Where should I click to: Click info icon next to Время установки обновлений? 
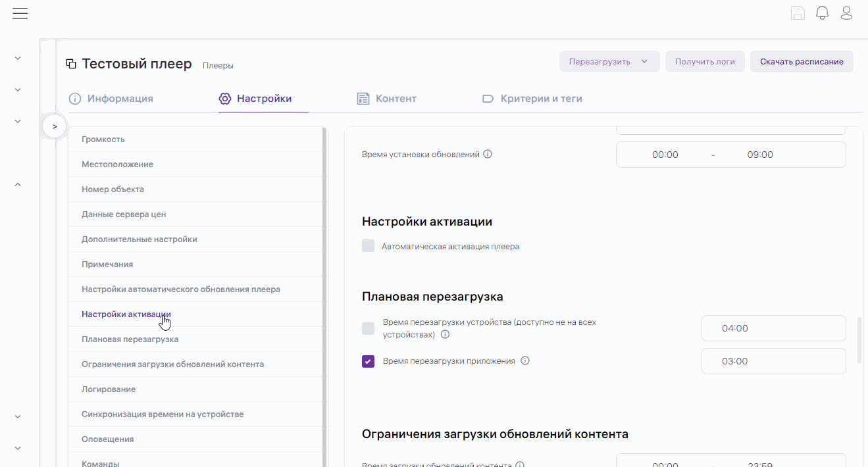488,155
